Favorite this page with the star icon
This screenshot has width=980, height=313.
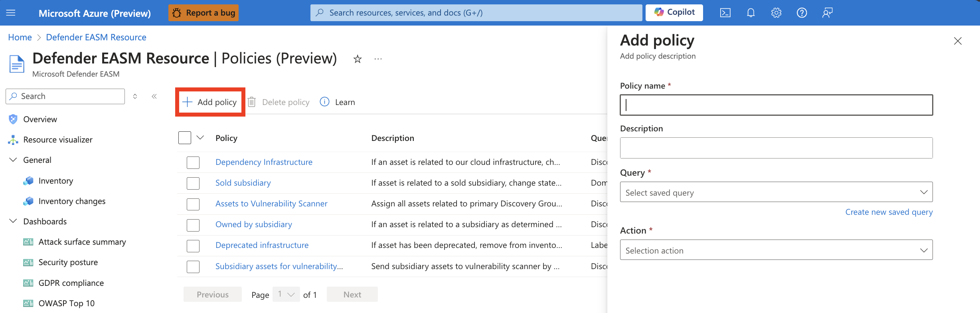point(358,59)
